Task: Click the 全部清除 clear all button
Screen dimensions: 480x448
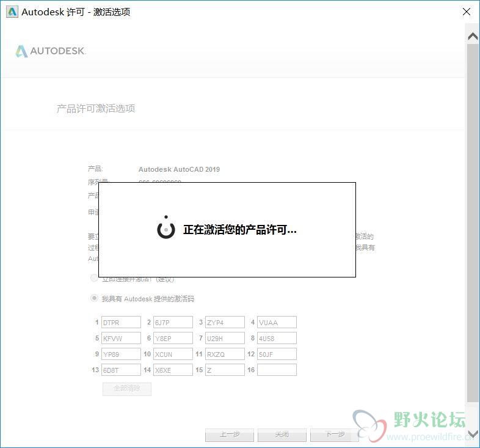Action: pyautogui.click(x=127, y=389)
